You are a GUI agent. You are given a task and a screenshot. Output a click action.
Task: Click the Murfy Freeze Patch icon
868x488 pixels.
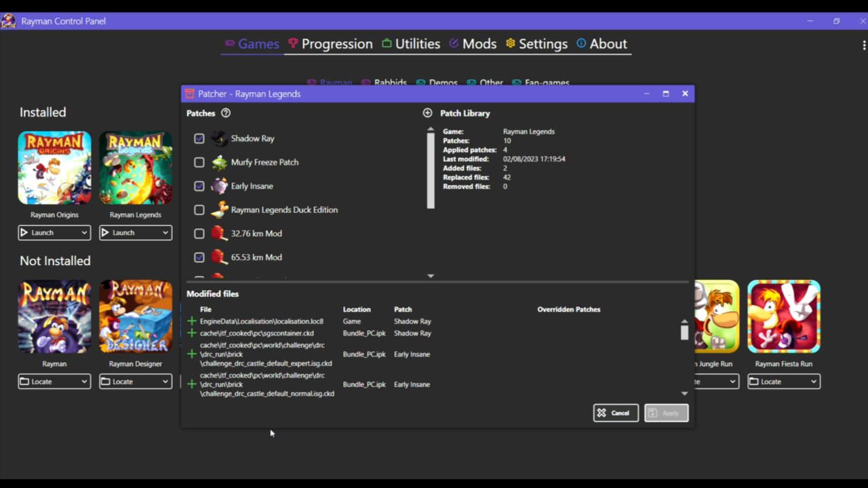[x=219, y=162]
